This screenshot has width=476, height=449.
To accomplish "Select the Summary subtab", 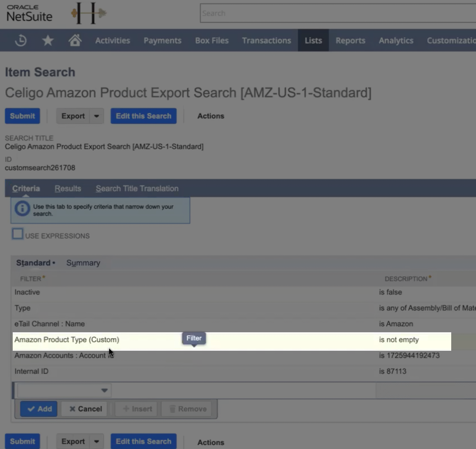I will [x=83, y=263].
